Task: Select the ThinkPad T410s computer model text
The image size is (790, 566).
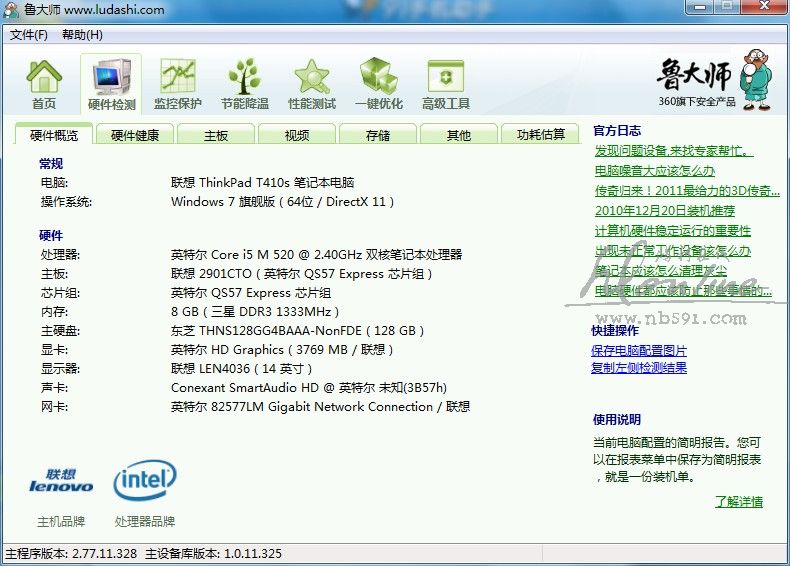Action: click(x=262, y=182)
